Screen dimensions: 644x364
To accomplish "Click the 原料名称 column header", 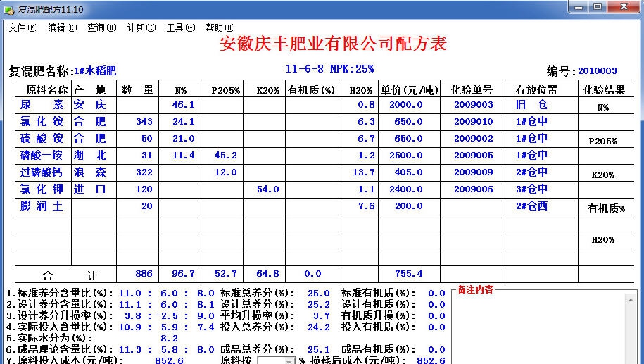I will [47, 90].
